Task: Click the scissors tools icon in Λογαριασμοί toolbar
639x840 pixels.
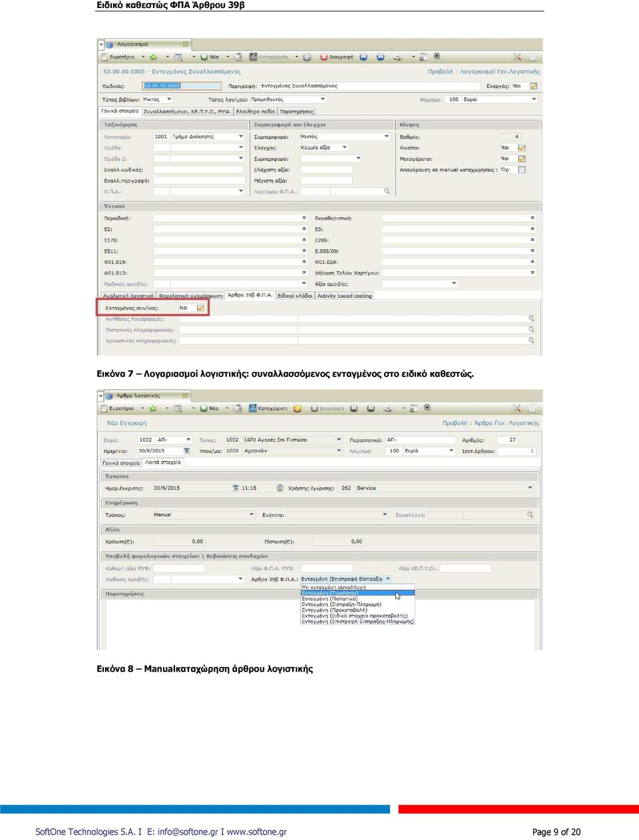Action: [x=517, y=57]
